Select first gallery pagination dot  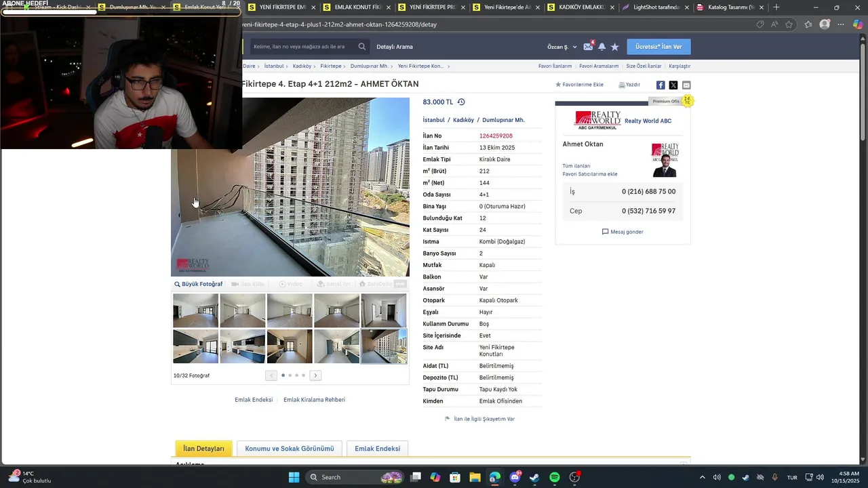pos(283,375)
